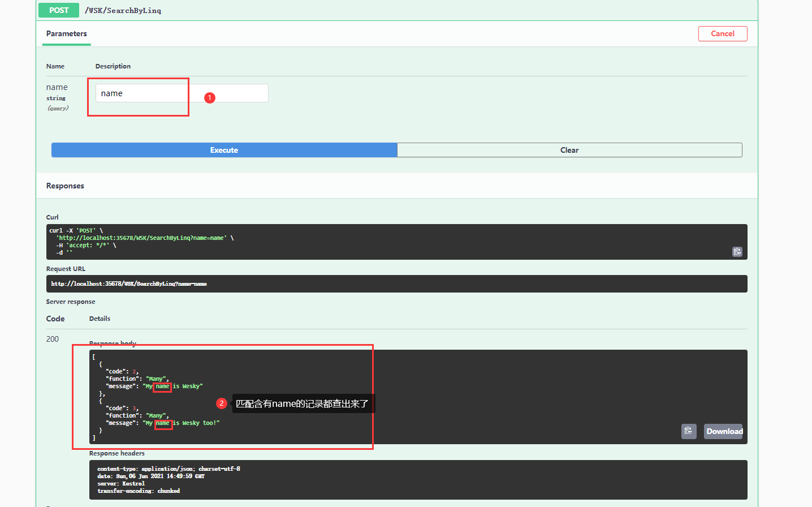Click highlighted name token in Wesky message
This screenshot has height=507, width=812.
(x=162, y=386)
